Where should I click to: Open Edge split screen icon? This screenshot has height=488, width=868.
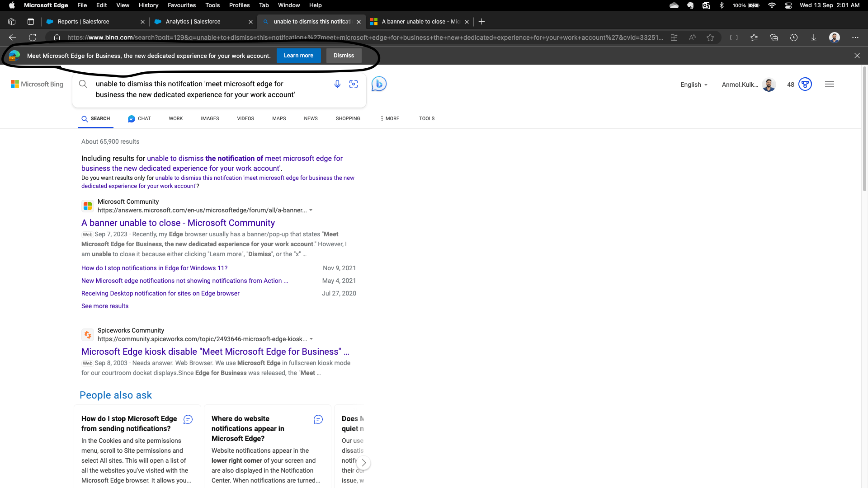734,38
